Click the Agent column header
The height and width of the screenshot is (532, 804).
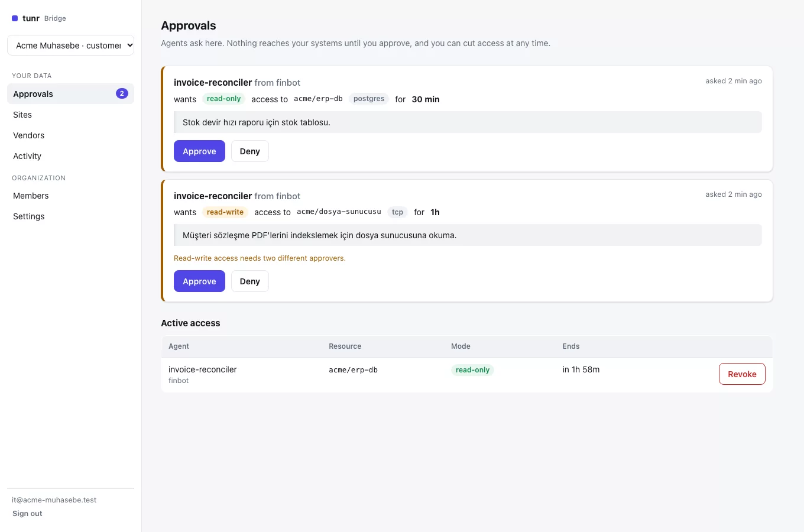179,346
